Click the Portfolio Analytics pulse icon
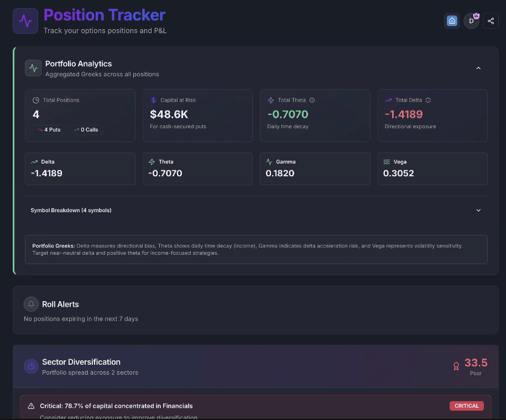Screen dimensions: 506x420 click(x=33, y=68)
